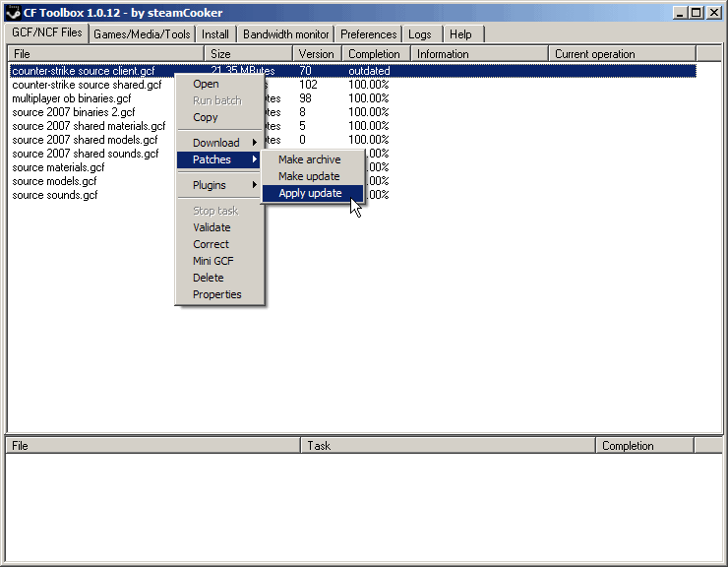Click the CF Toolbox title bar icon
The height and width of the screenshot is (567, 728).
pyautogui.click(x=13, y=13)
